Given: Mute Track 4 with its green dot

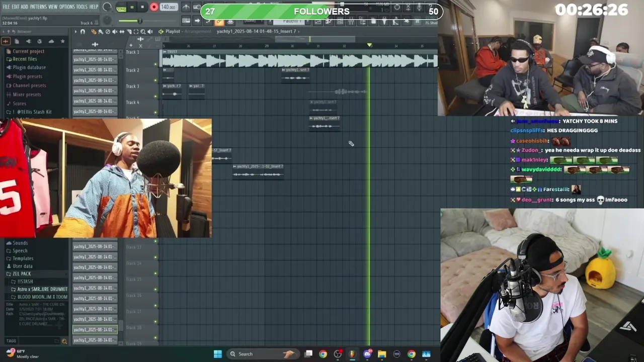Looking at the screenshot, I should (155, 113).
